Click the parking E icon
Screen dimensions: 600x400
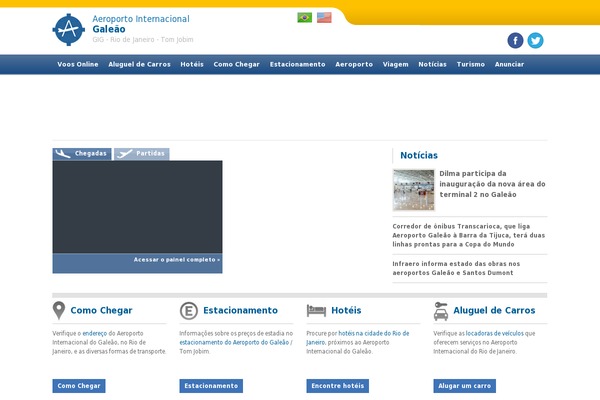click(x=189, y=311)
